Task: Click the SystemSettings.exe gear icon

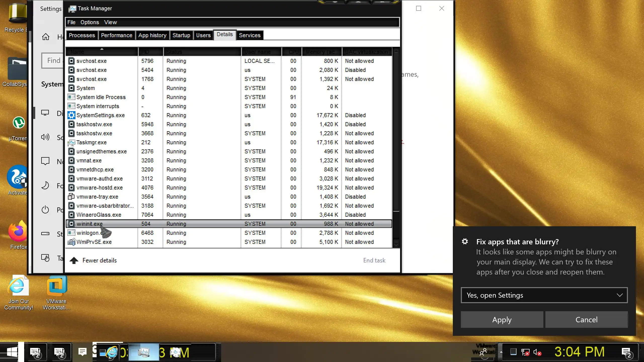Action: tap(71, 115)
